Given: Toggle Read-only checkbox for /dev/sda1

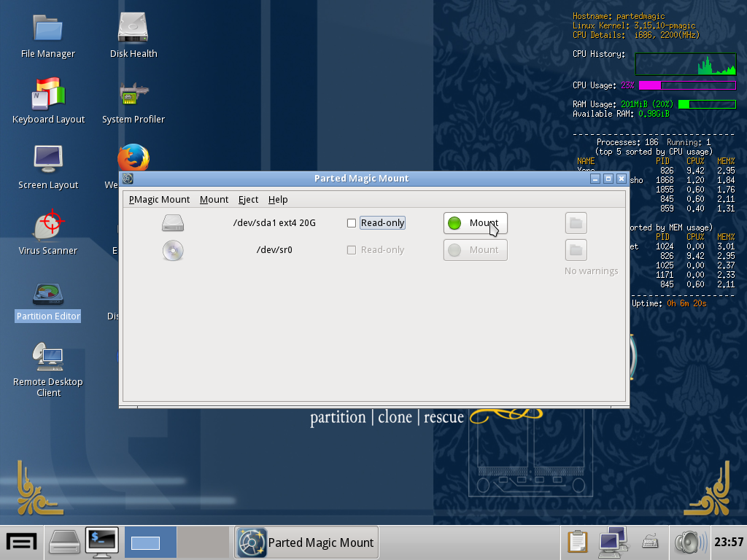Looking at the screenshot, I should coord(352,223).
